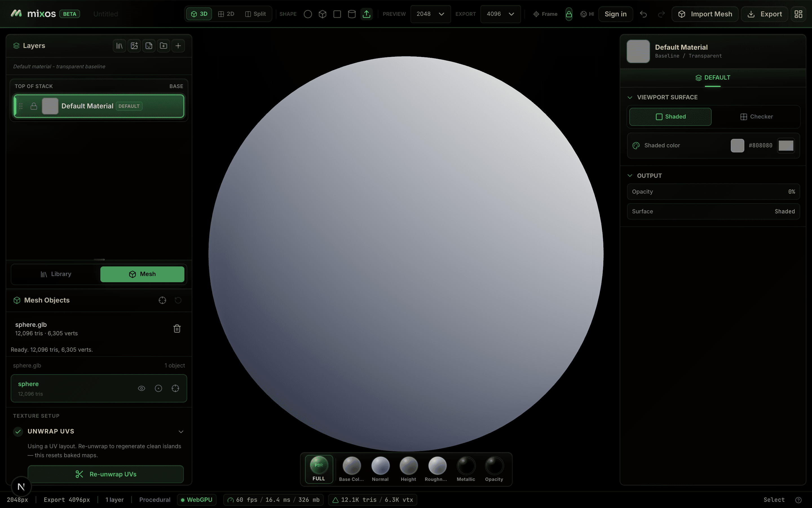This screenshot has width=812, height=508.
Task: Click the add image layer icon
Action: point(134,46)
